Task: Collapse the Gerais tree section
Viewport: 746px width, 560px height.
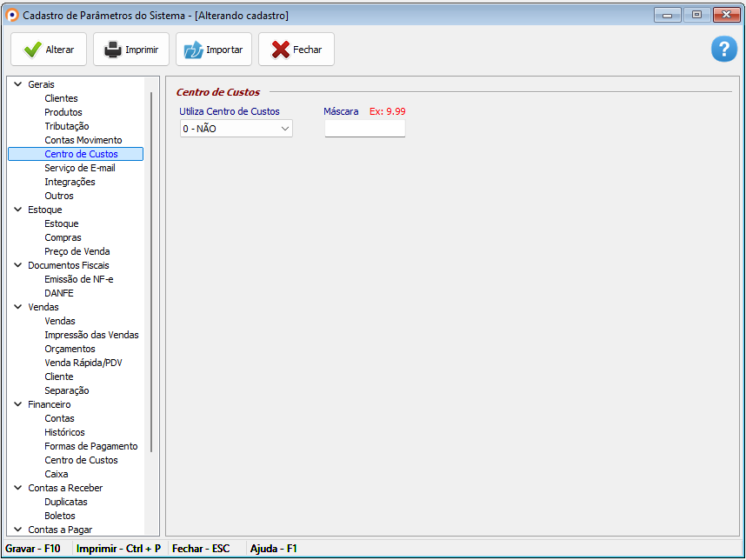Action: [18, 84]
